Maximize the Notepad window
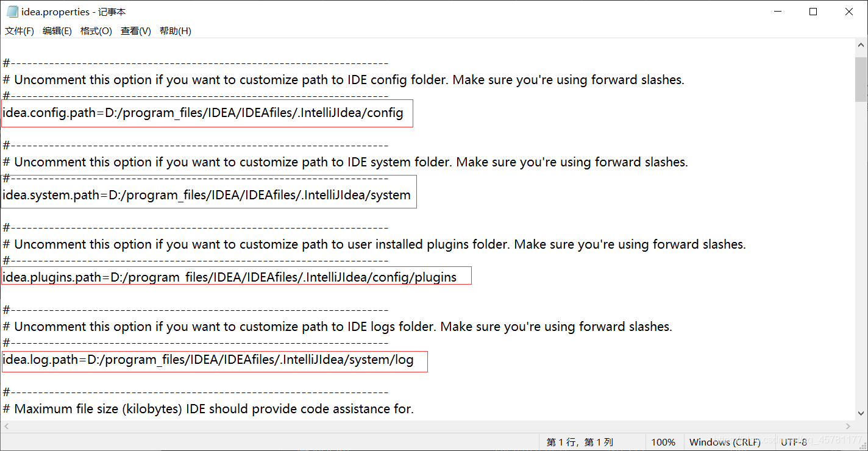The image size is (868, 451). (x=813, y=12)
